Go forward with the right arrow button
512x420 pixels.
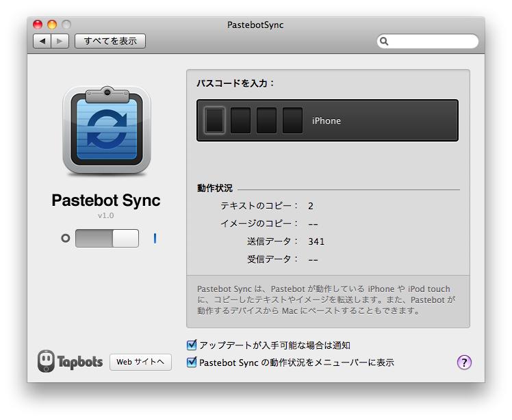click(60, 41)
